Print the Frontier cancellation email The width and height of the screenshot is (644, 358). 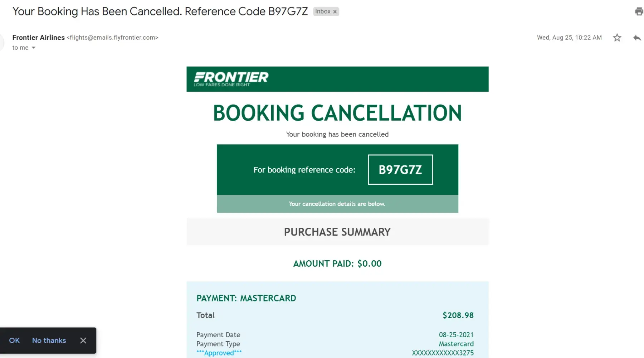(639, 11)
